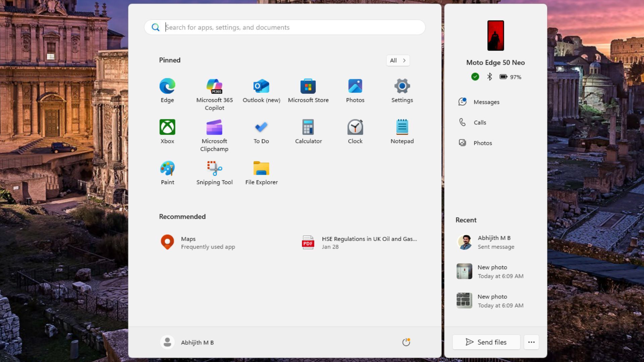Image resolution: width=644 pixels, height=362 pixels.
Task: Switch to Calls in Phone Link
Action: point(480,122)
